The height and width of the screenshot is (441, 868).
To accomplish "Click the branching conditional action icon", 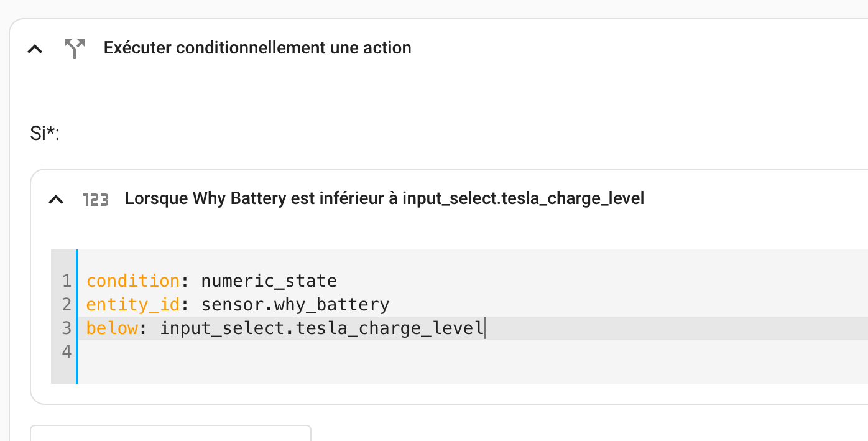I will coord(75,49).
